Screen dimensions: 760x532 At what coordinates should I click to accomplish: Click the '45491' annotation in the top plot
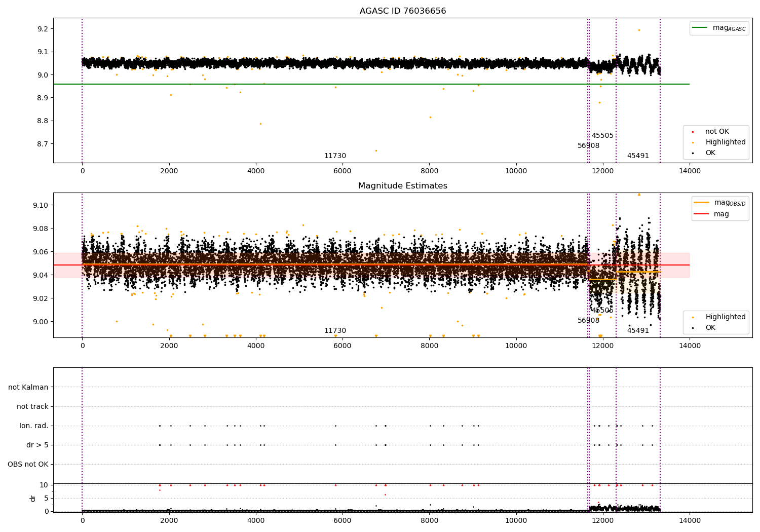pyautogui.click(x=638, y=156)
